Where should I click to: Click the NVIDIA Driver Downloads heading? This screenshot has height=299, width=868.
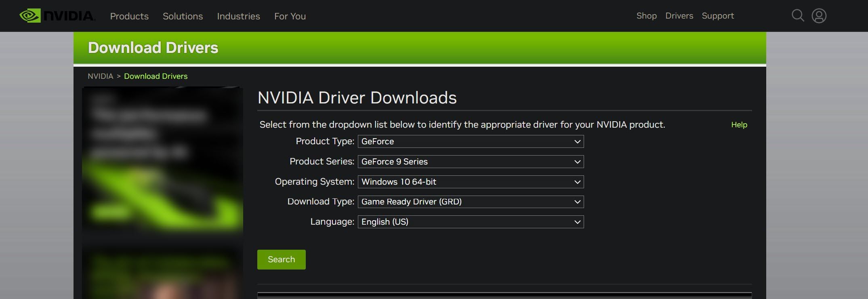[357, 98]
